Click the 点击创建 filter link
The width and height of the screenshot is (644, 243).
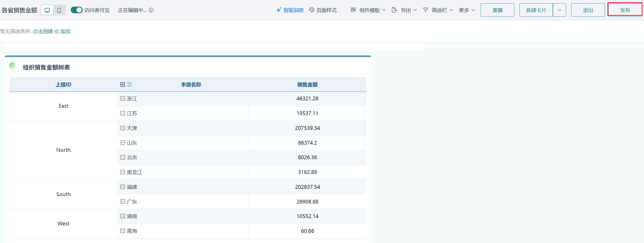point(43,31)
